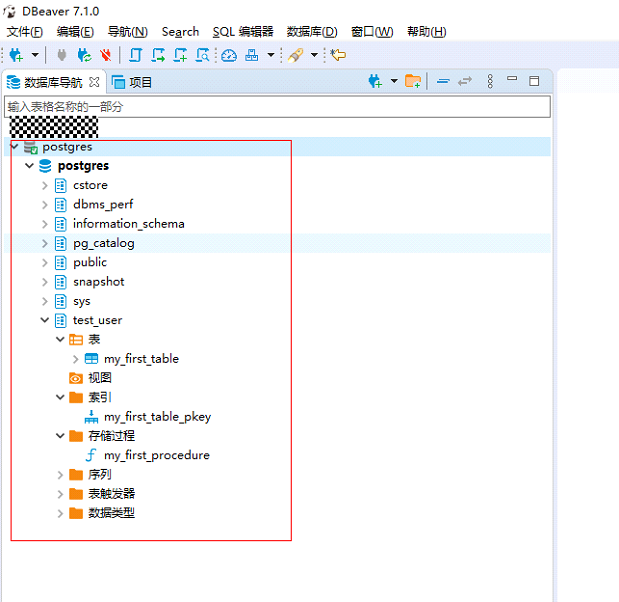This screenshot has height=602, width=619.
Task: Click the New Connection plug icon in main toolbar
Action: 16,55
